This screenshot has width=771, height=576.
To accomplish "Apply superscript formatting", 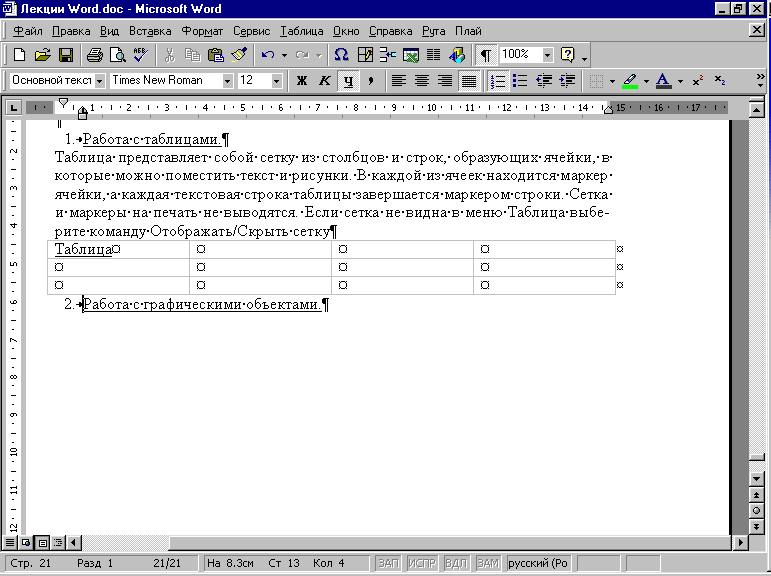I will point(698,81).
